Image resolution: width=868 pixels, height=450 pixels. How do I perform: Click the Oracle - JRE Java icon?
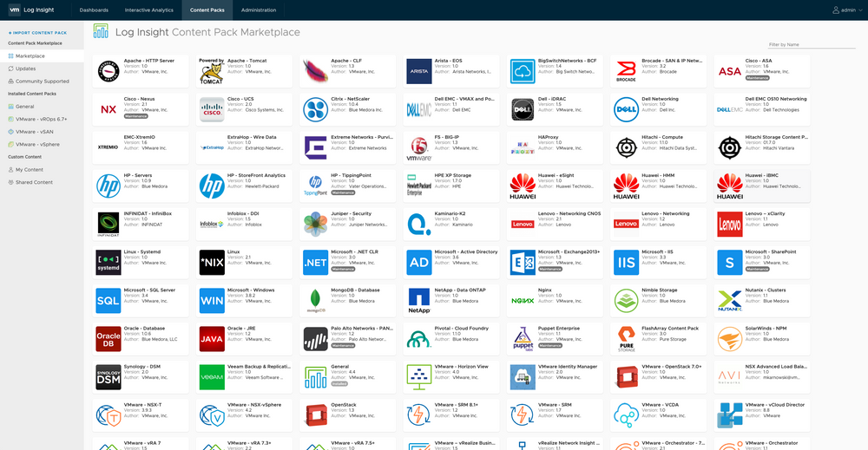click(212, 338)
